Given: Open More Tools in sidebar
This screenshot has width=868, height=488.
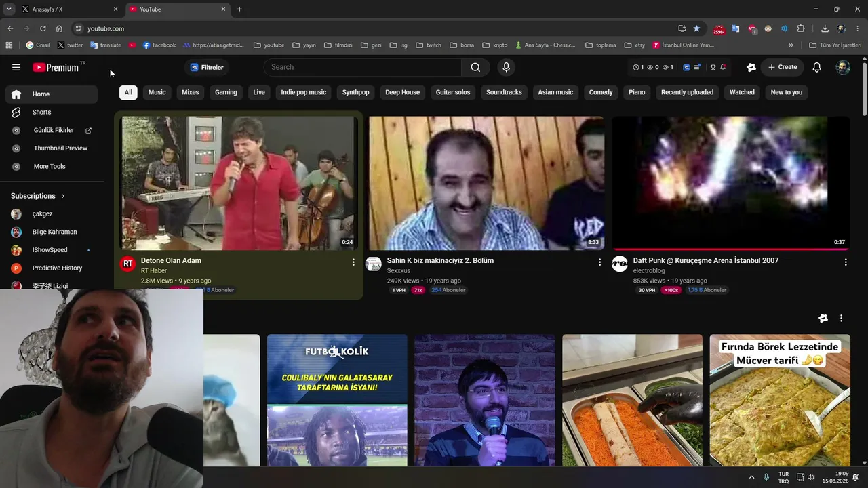Looking at the screenshot, I should pyautogui.click(x=52, y=167).
